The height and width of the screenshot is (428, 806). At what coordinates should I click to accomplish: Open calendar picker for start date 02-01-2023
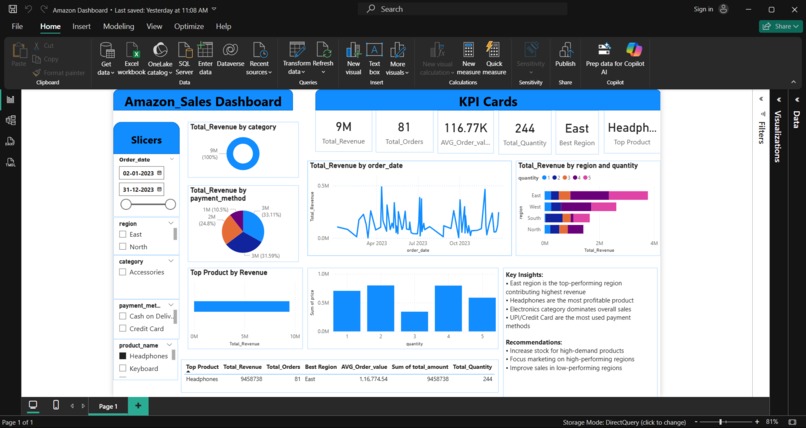[x=159, y=173]
